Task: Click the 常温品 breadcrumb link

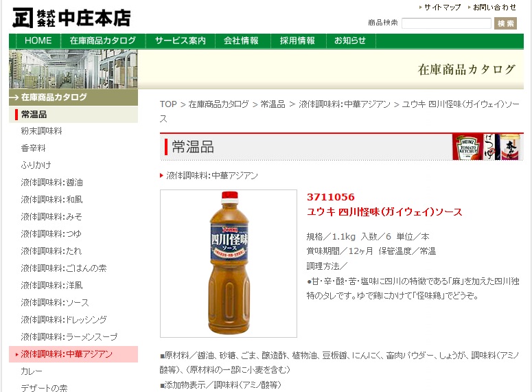Action: [273, 104]
